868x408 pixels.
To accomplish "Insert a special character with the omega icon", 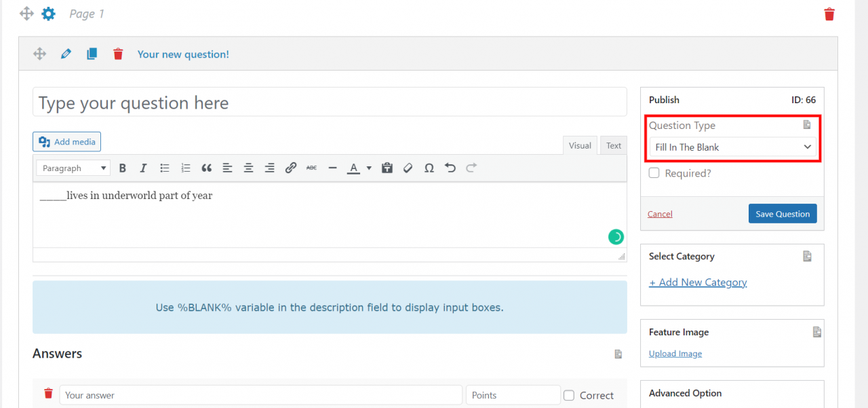I will (x=429, y=168).
